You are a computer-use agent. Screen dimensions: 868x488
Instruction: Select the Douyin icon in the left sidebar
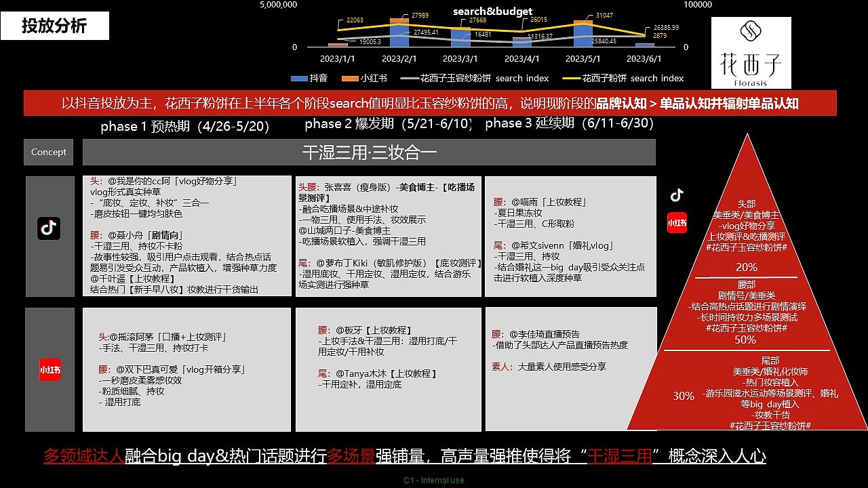48,228
